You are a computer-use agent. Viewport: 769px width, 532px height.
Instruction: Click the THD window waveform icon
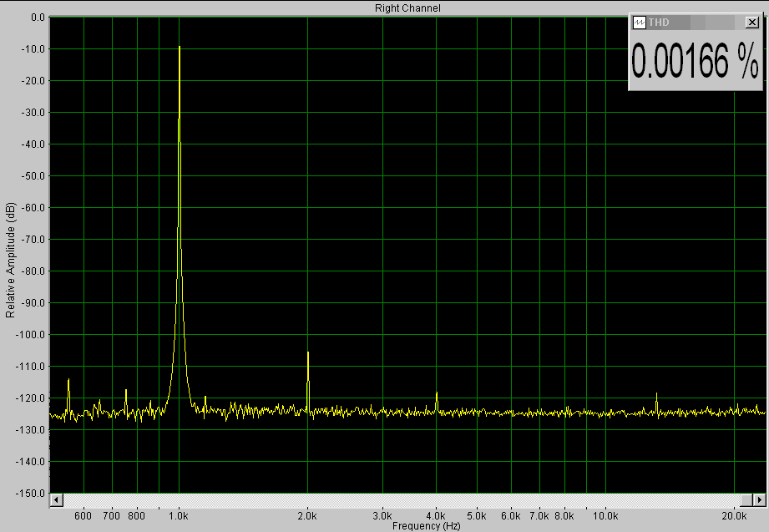pyautogui.click(x=639, y=22)
